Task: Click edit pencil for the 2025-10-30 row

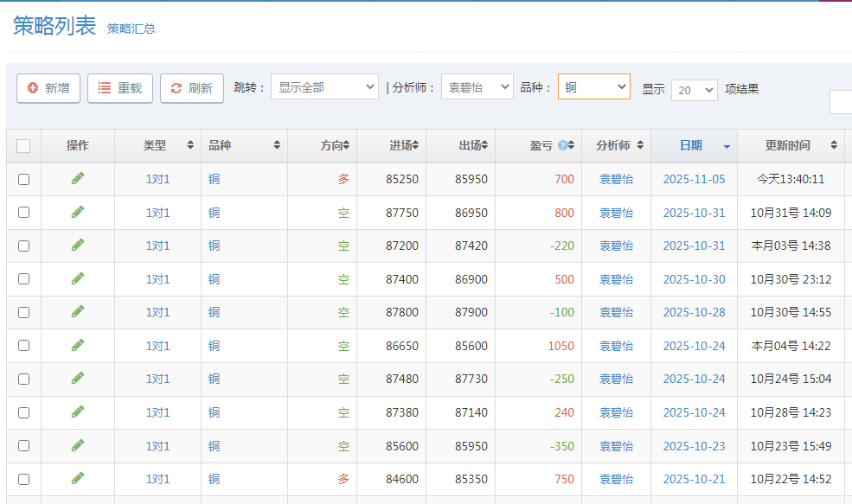Action: (78, 278)
